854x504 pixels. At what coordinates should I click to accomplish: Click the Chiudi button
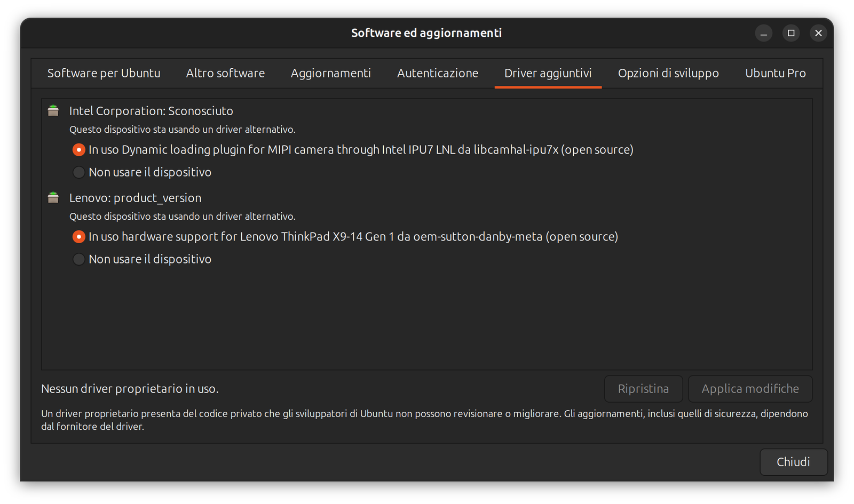coord(794,462)
